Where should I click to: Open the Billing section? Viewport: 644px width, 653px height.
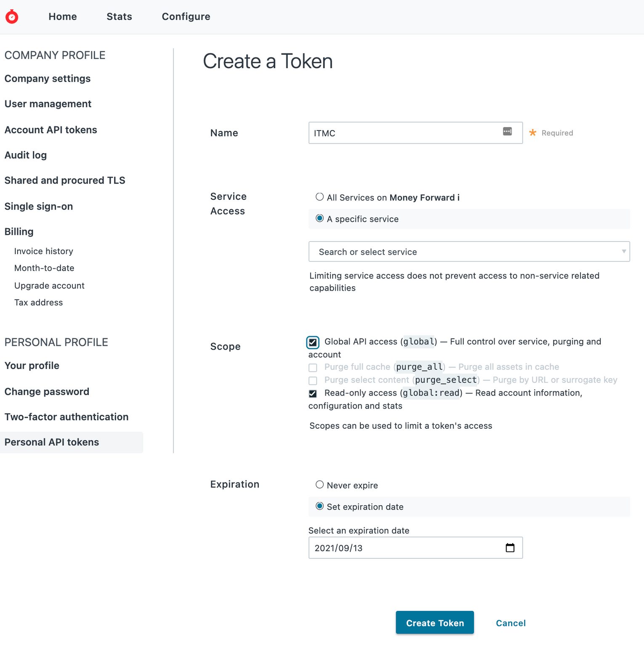[x=19, y=232]
